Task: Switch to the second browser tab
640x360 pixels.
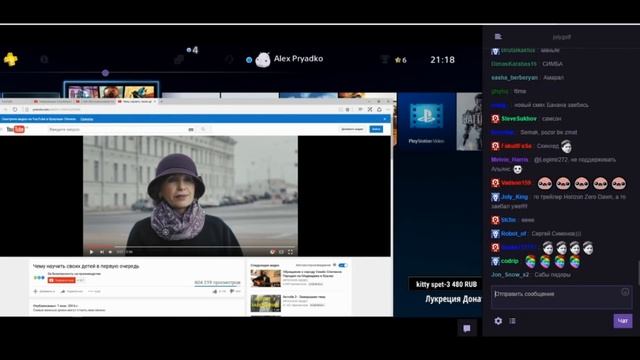Action: click(x=53, y=101)
